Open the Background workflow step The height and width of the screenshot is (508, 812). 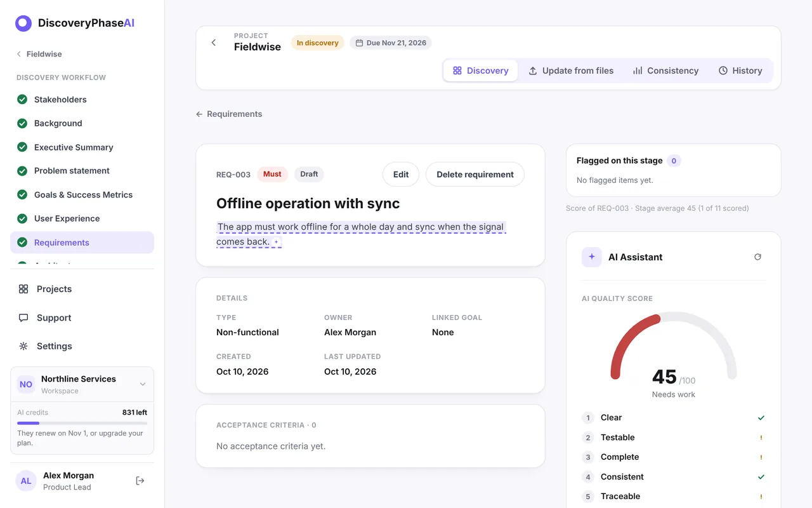(x=82, y=123)
